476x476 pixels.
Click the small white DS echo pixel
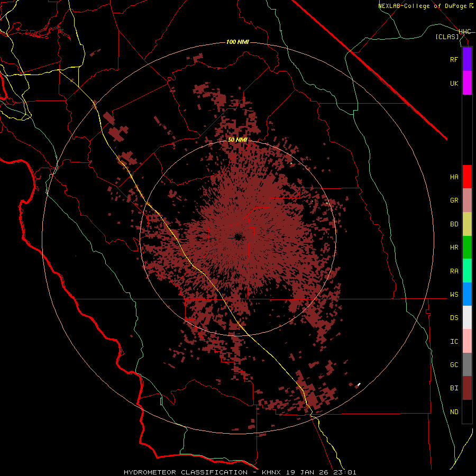pyautogui.click(x=359, y=385)
